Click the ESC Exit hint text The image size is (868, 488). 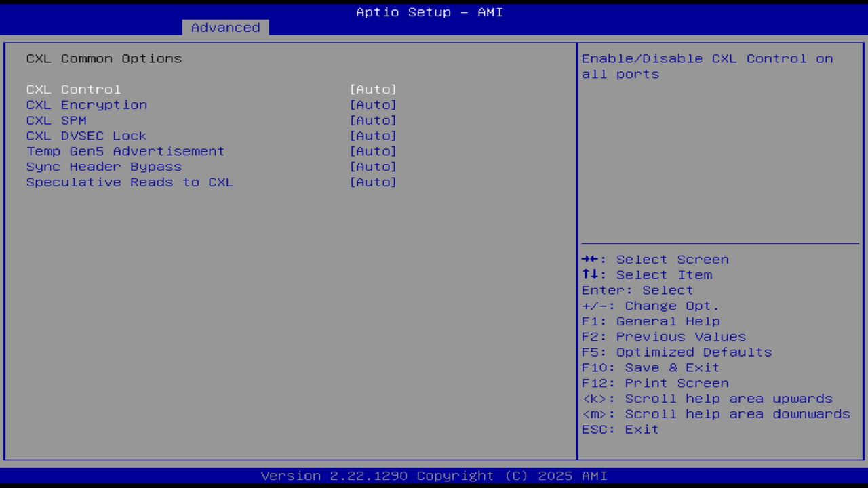point(620,429)
